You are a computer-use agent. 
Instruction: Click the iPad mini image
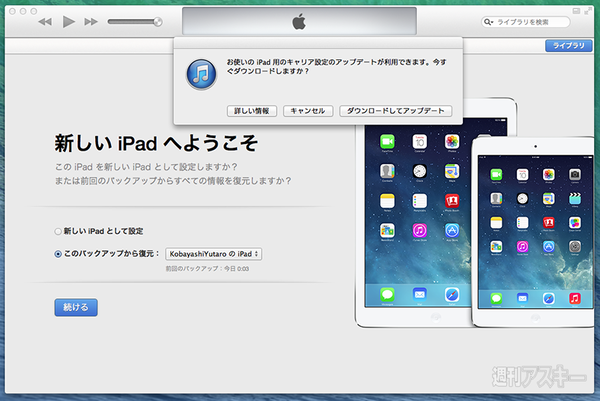pyautogui.click(x=535, y=232)
